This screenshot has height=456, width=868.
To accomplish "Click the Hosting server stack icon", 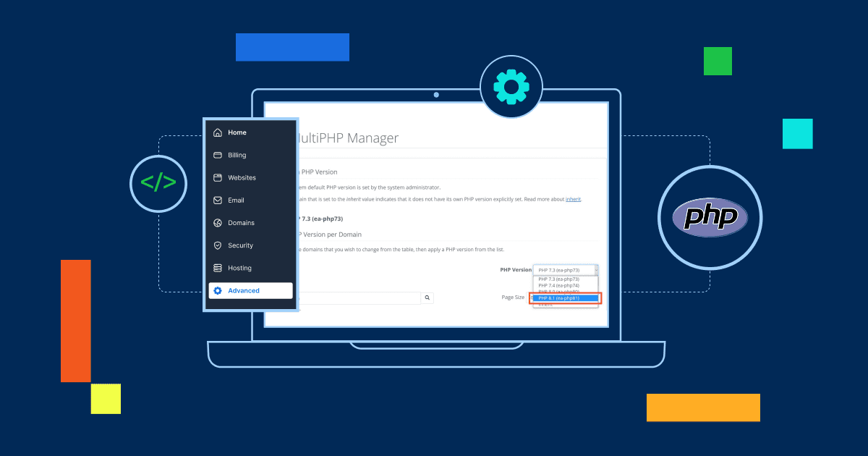I will point(218,268).
